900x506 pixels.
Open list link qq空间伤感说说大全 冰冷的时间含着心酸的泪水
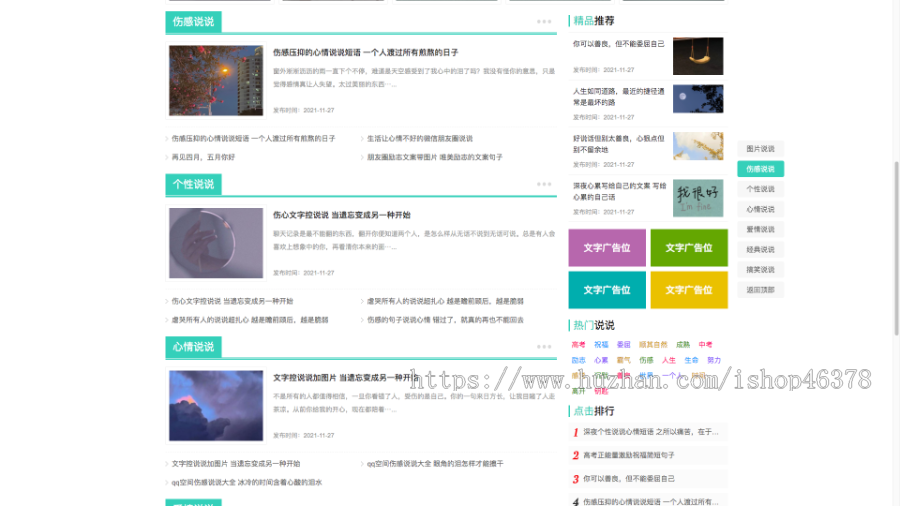coord(247,482)
